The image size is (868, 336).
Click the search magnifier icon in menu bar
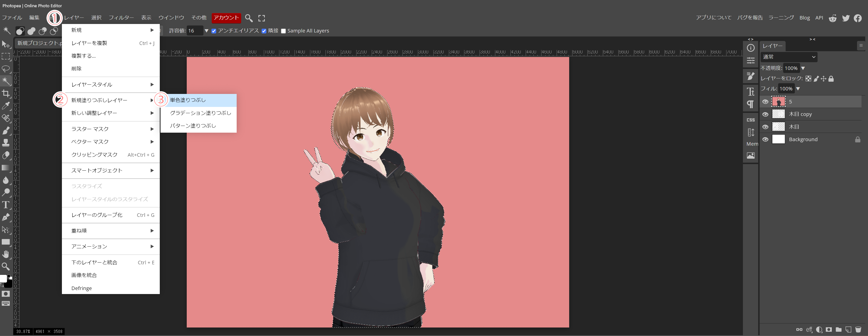click(249, 18)
